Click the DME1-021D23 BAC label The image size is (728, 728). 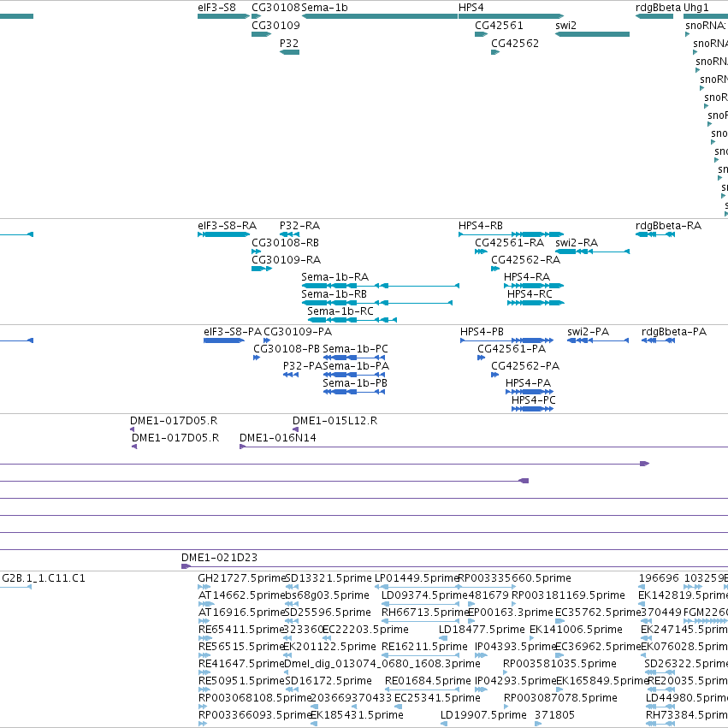point(219,558)
